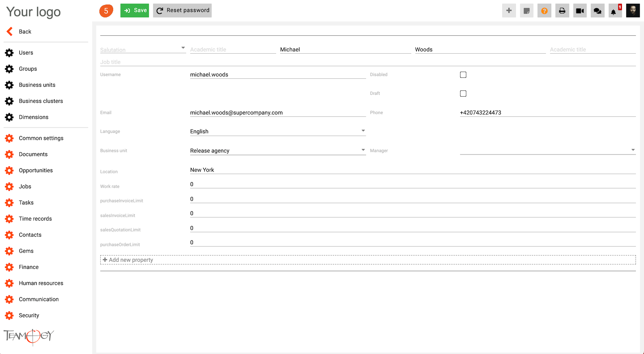Image resolution: width=644 pixels, height=354 pixels.
Task: Click the Phone number field
Action: coord(548,113)
